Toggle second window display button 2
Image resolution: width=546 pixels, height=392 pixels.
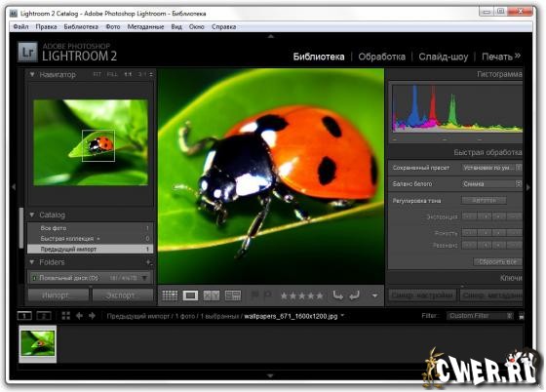(44, 316)
